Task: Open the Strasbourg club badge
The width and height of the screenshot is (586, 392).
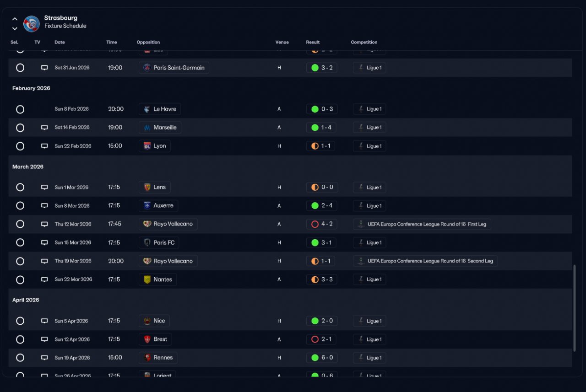Action: 32,24
